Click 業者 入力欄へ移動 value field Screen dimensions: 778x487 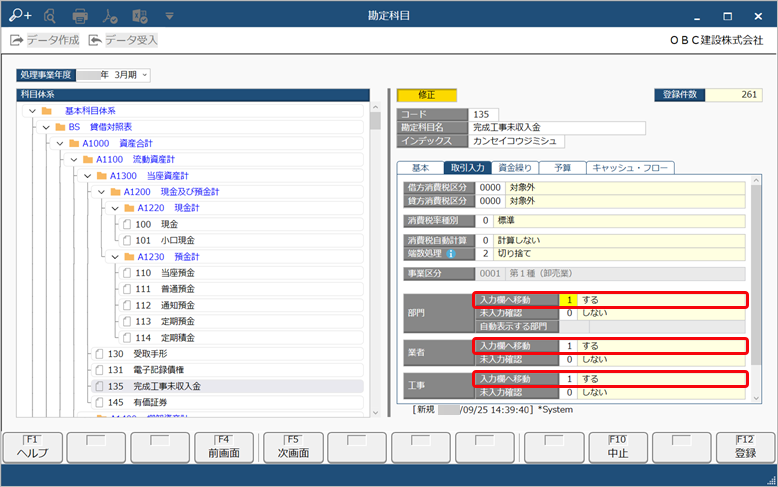point(652,346)
